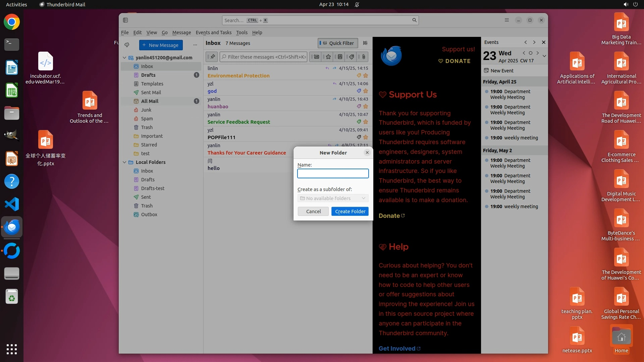Open the 'Create as a subfolder of' dropdown
Viewport: 644px width, 362px height.
pos(333,198)
